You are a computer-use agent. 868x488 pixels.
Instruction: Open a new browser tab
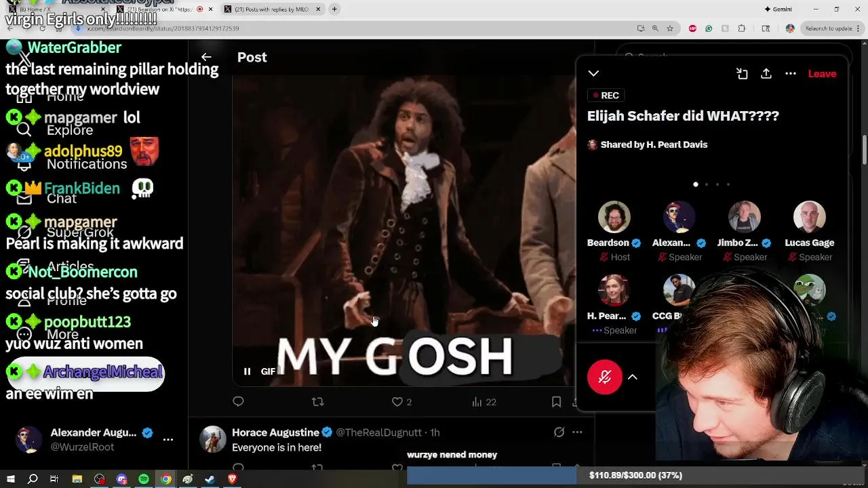334,9
